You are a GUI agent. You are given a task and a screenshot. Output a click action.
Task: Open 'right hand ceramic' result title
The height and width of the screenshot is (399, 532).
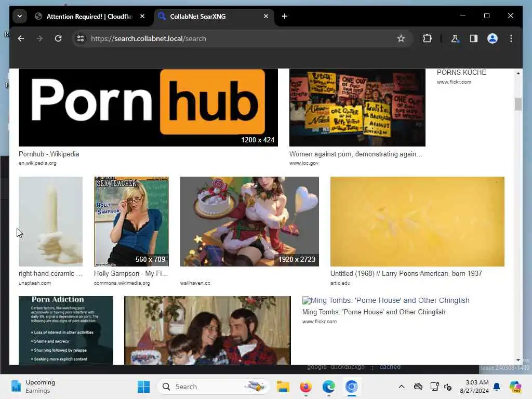coord(50,273)
